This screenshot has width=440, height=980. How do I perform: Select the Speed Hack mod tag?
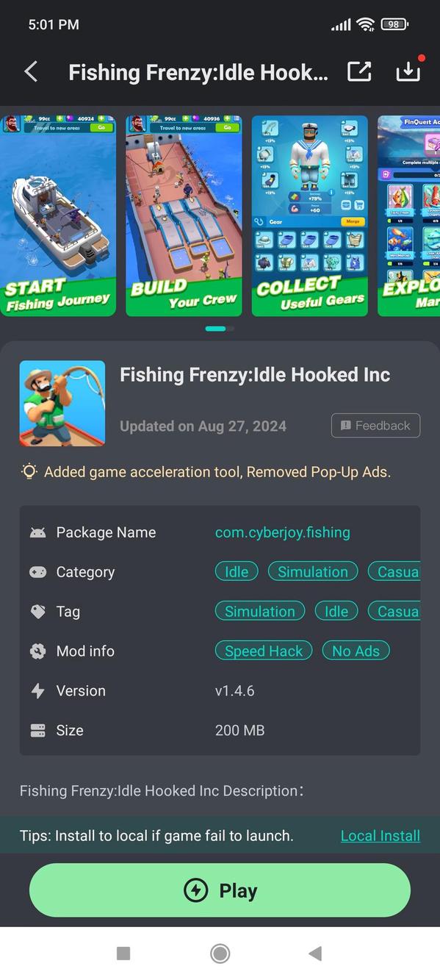[x=263, y=651]
